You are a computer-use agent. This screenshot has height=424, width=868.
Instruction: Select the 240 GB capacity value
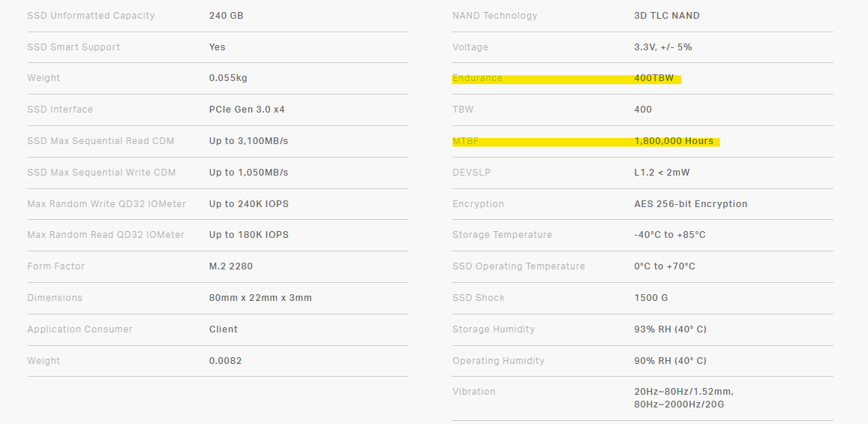(x=226, y=16)
